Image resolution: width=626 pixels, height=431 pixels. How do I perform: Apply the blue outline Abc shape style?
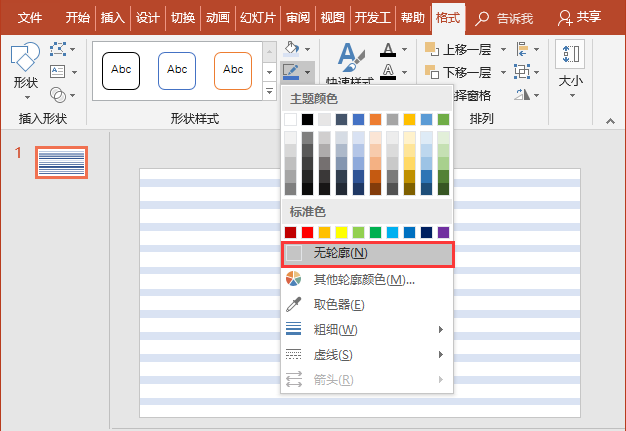[x=177, y=71]
